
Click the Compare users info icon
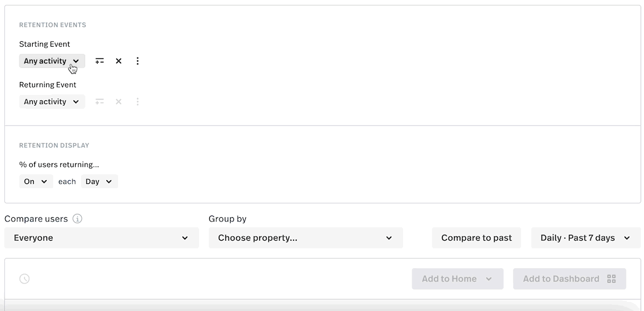coord(77,219)
